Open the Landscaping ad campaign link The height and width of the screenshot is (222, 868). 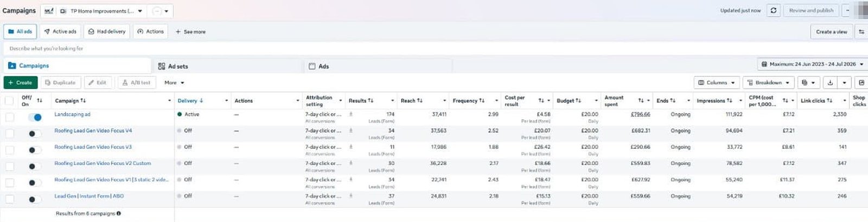point(72,115)
